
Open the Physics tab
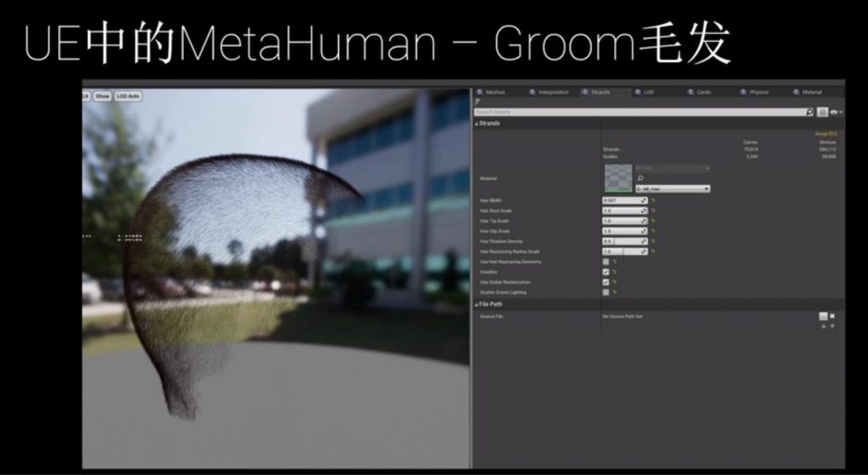pos(754,92)
